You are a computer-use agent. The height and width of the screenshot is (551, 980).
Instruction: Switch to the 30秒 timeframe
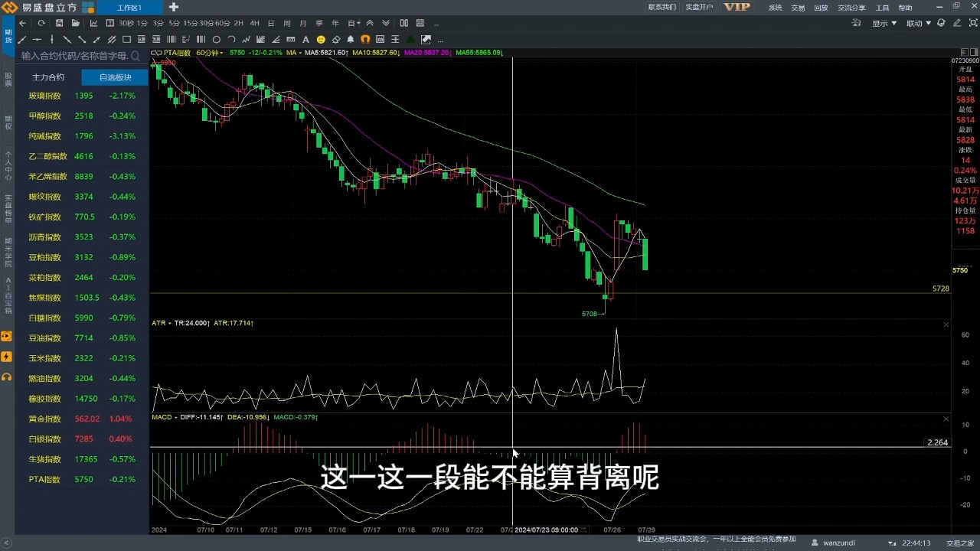(126, 23)
